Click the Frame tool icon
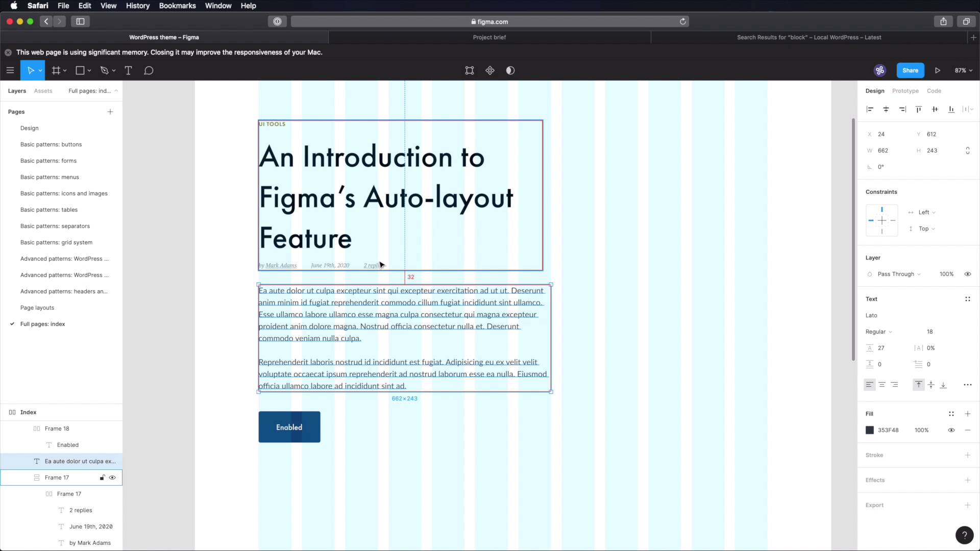Screen dimensions: 980x551 (x=56, y=70)
